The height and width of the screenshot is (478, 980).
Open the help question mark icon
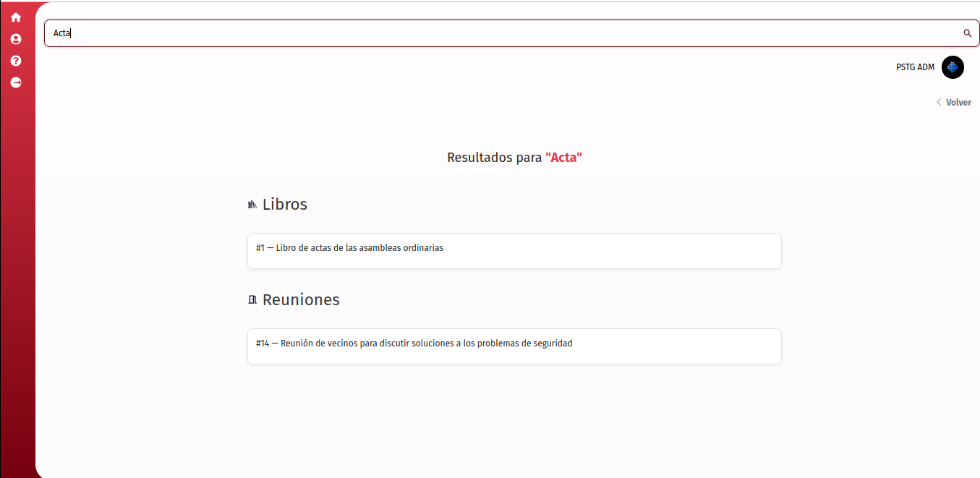[x=16, y=61]
